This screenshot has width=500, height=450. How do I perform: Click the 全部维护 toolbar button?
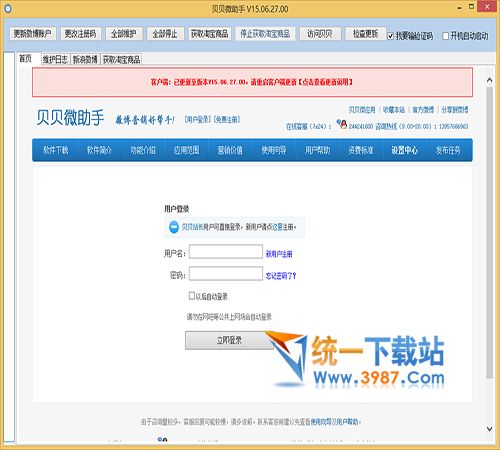pos(124,34)
